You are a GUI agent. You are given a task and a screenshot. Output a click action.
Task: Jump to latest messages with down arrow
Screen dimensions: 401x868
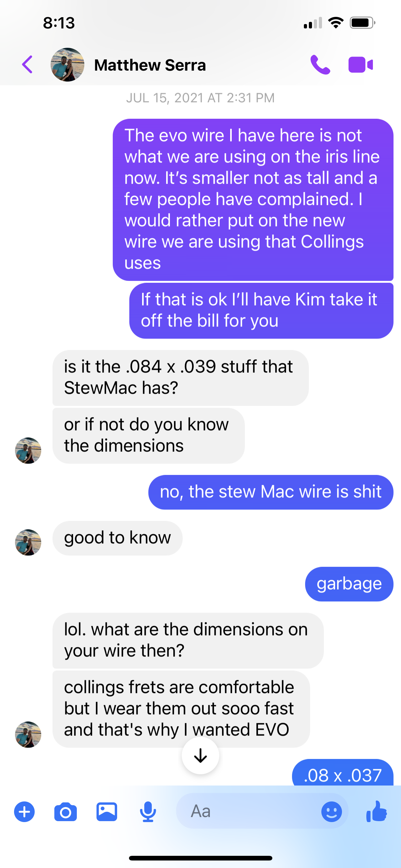coord(200,756)
